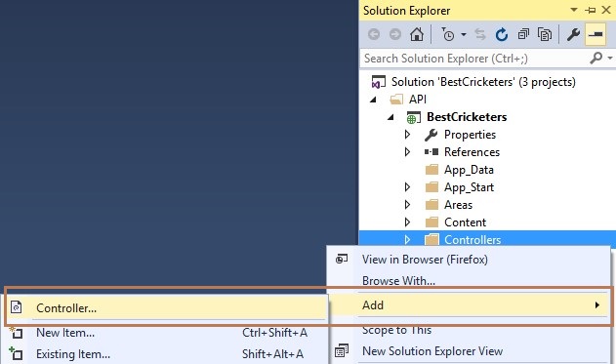Open the Solution Explorer window options dropdown
The height and width of the screenshot is (364, 616).
(574, 10)
